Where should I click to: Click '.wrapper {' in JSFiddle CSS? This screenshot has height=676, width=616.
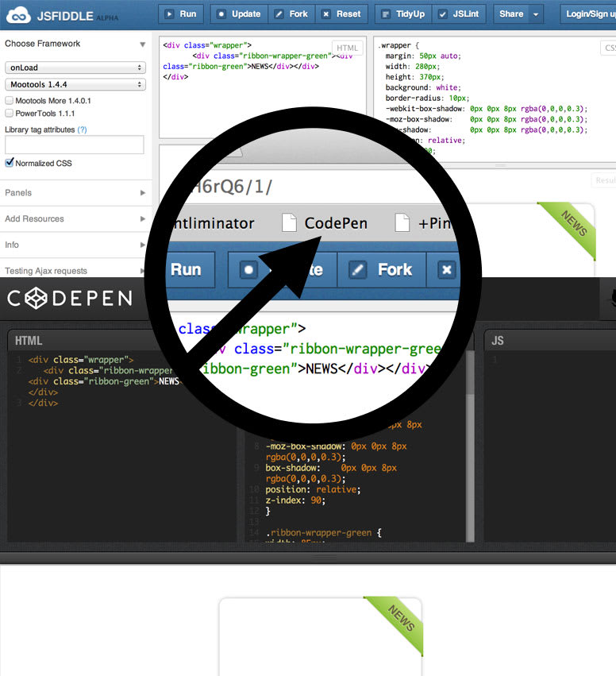click(x=398, y=45)
